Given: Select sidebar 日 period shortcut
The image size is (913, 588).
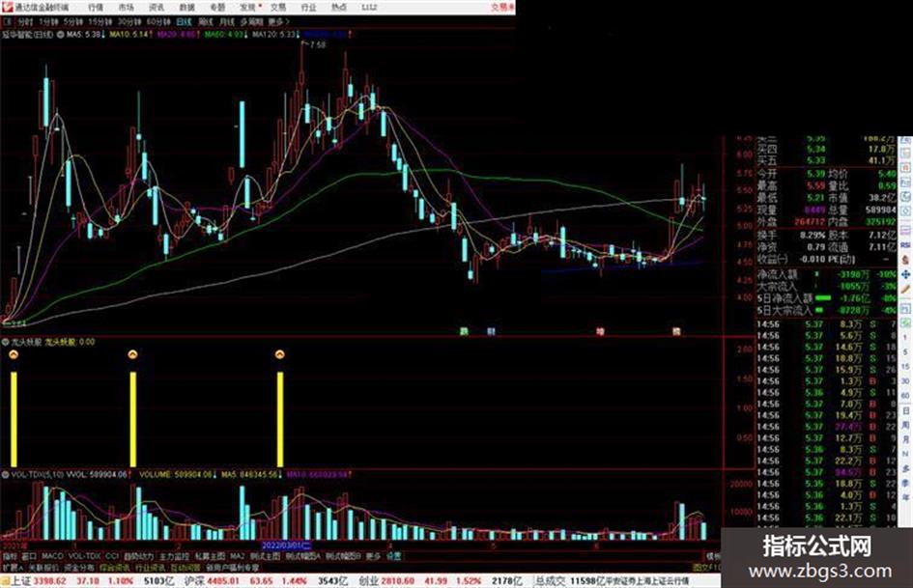Looking at the screenshot, I should pos(905,411).
